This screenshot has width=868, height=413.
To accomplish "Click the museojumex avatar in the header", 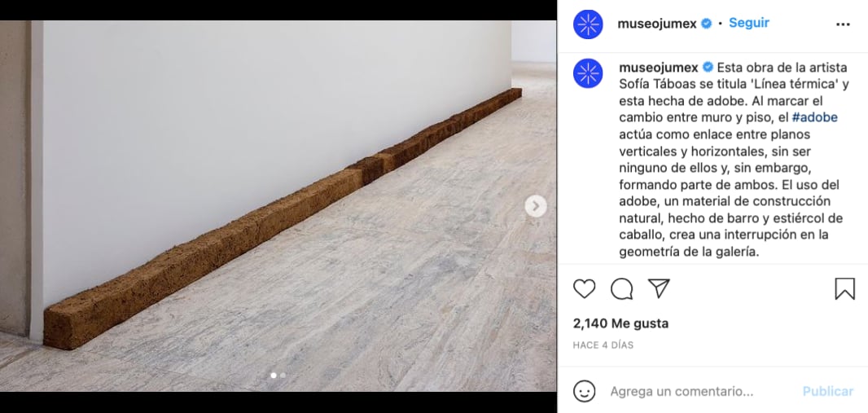I will [x=588, y=24].
